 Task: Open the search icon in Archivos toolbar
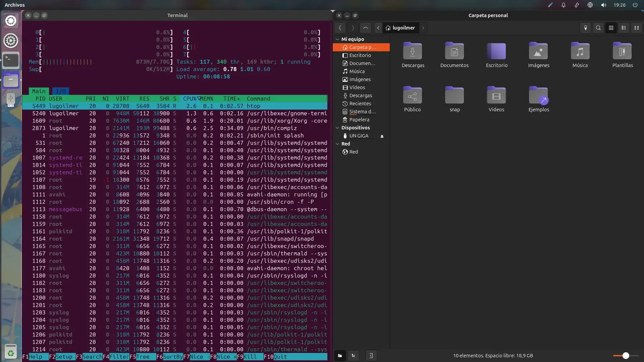[598, 28]
